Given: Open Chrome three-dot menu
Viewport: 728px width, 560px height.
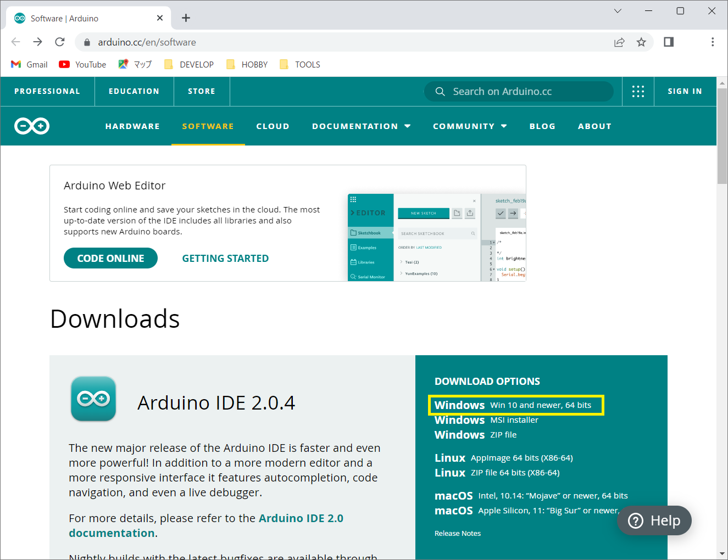Looking at the screenshot, I should tap(713, 42).
